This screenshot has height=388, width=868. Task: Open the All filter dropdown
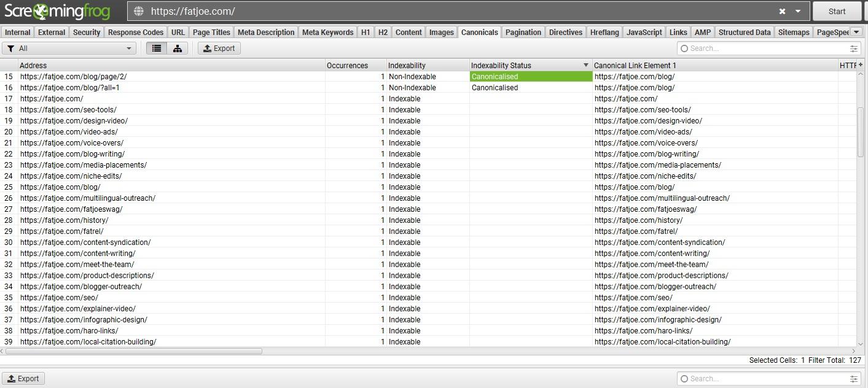pyautogui.click(x=69, y=49)
